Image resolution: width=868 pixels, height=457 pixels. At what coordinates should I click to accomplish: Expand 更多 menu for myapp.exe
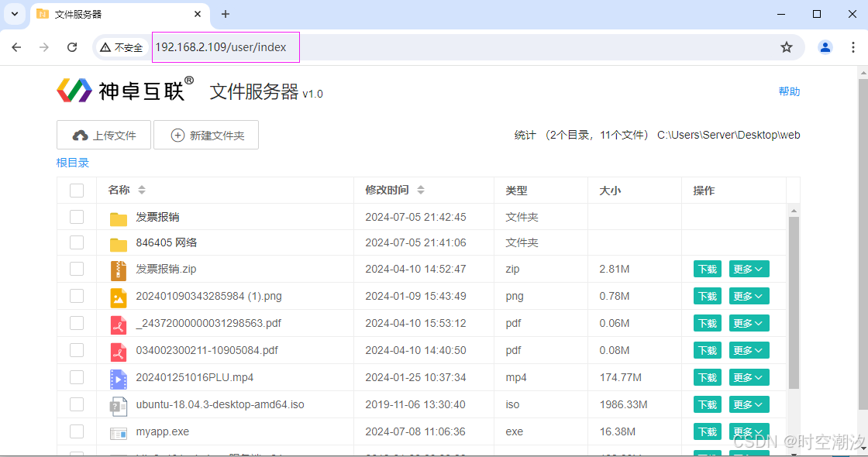(749, 431)
